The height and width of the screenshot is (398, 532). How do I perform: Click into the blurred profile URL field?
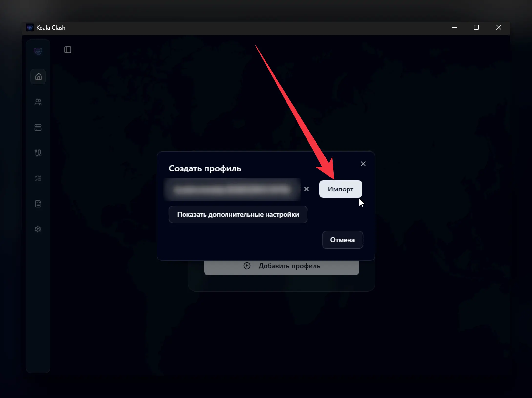click(232, 189)
